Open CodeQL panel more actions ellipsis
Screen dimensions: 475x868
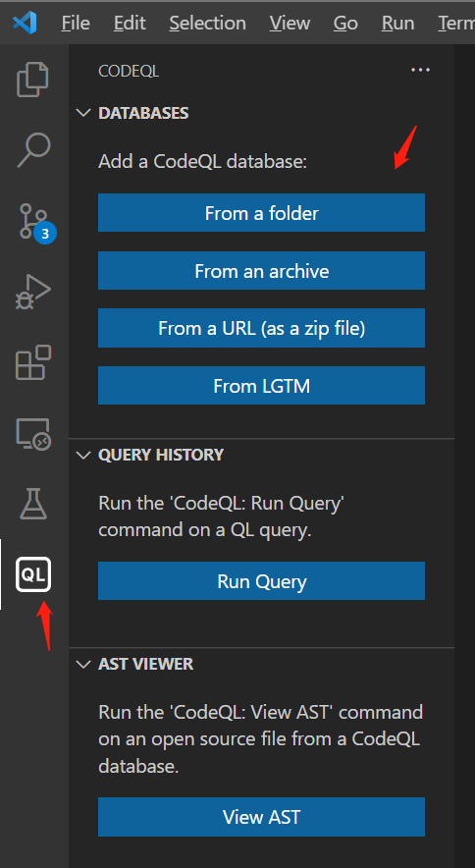(x=420, y=71)
